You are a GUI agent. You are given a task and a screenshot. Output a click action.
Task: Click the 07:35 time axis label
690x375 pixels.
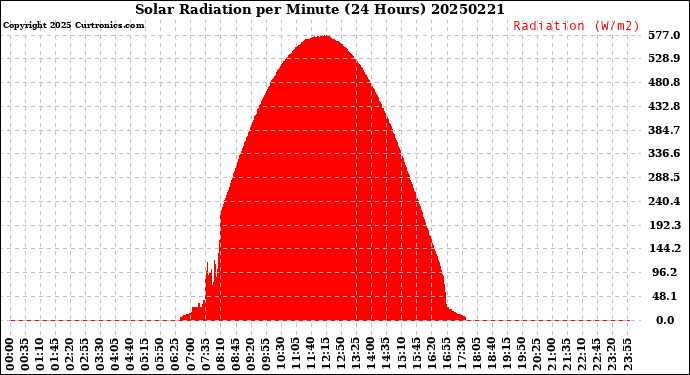206,355
